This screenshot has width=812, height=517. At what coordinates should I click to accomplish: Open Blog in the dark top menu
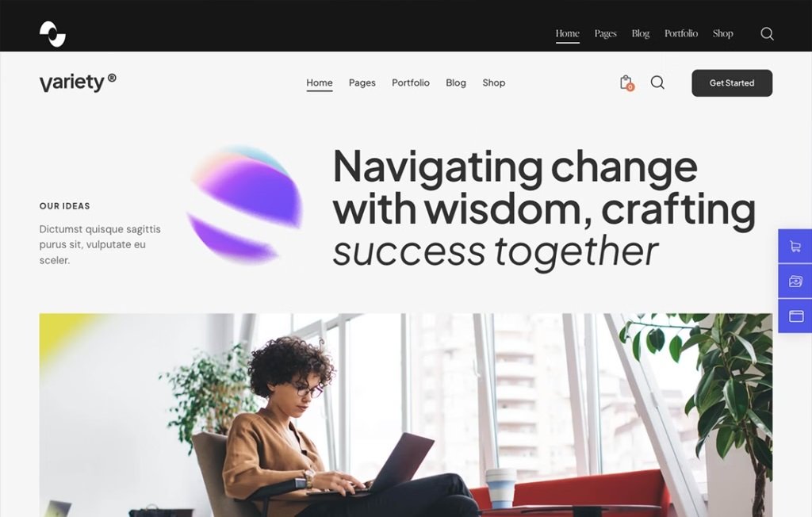(641, 33)
